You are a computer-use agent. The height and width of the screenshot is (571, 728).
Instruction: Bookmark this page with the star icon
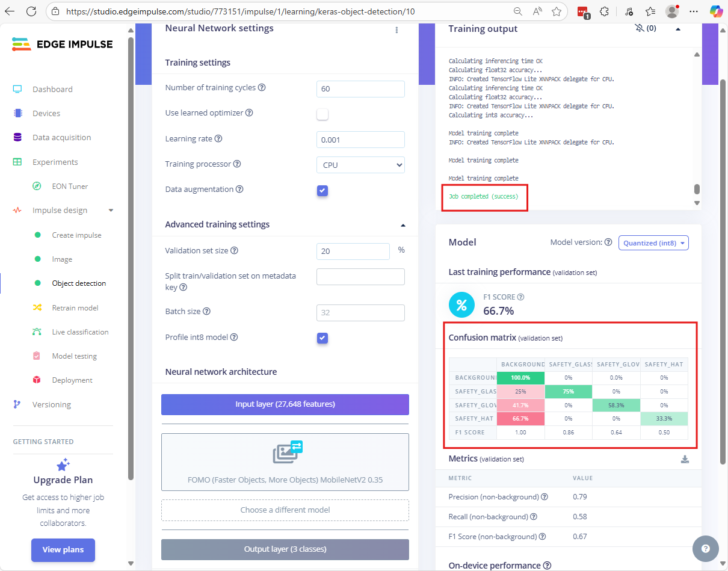(557, 11)
